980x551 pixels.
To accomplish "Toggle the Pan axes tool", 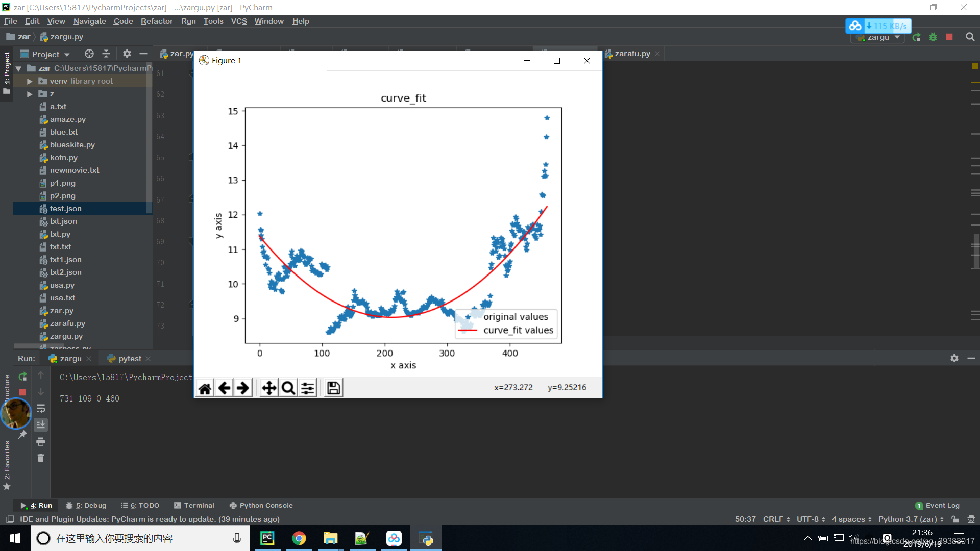I will [x=269, y=388].
